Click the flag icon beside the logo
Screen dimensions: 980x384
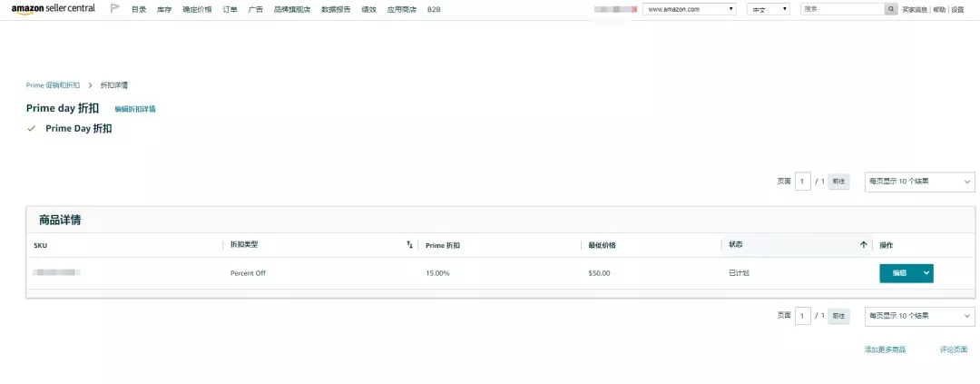click(115, 9)
